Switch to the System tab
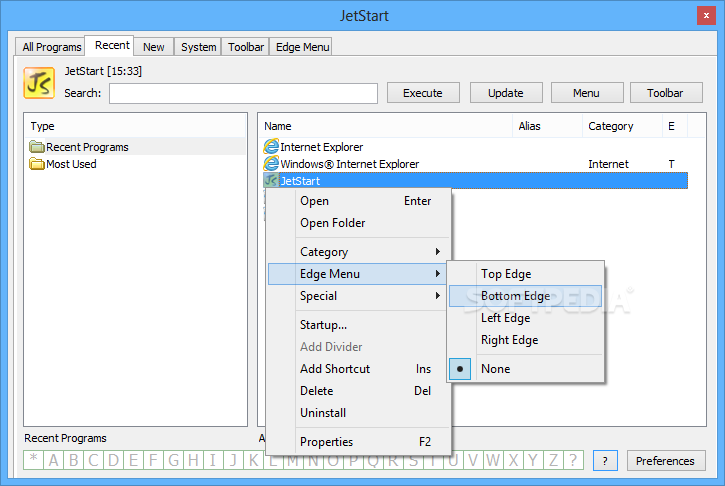Screen dimensions: 725x486 pyautogui.click(x=198, y=47)
